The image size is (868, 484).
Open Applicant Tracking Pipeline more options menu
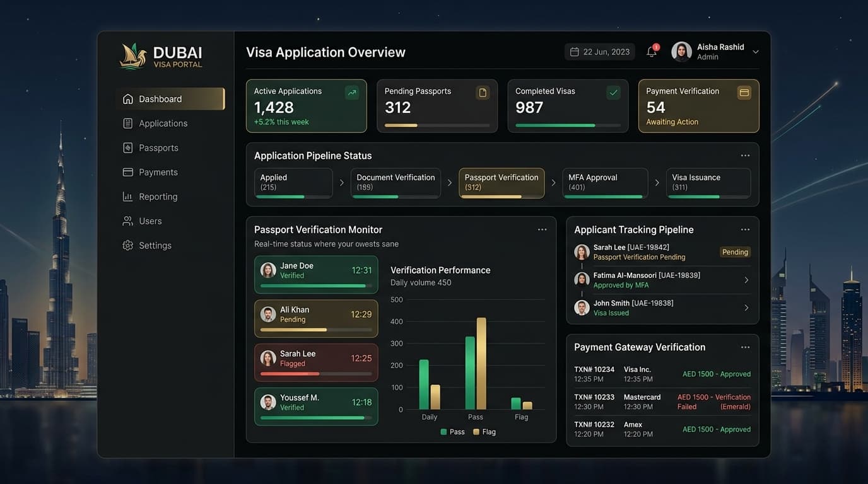point(745,229)
